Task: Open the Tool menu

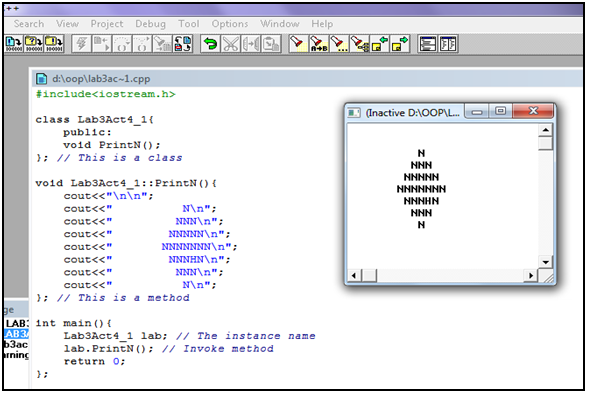Action: [x=189, y=24]
